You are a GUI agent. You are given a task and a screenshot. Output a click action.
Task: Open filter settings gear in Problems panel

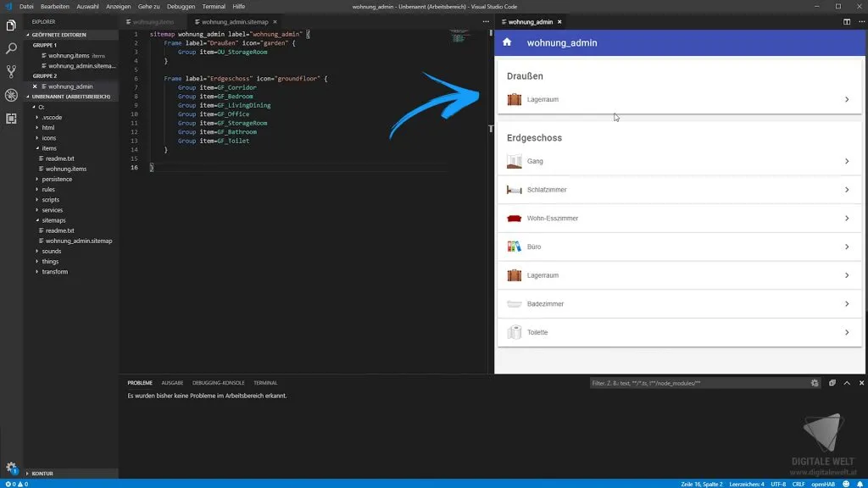815,383
